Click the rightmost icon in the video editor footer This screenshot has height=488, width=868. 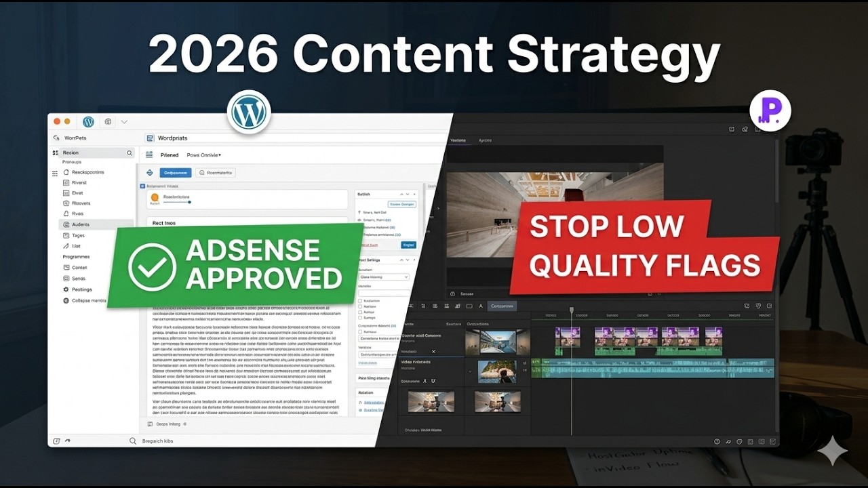pos(772,441)
